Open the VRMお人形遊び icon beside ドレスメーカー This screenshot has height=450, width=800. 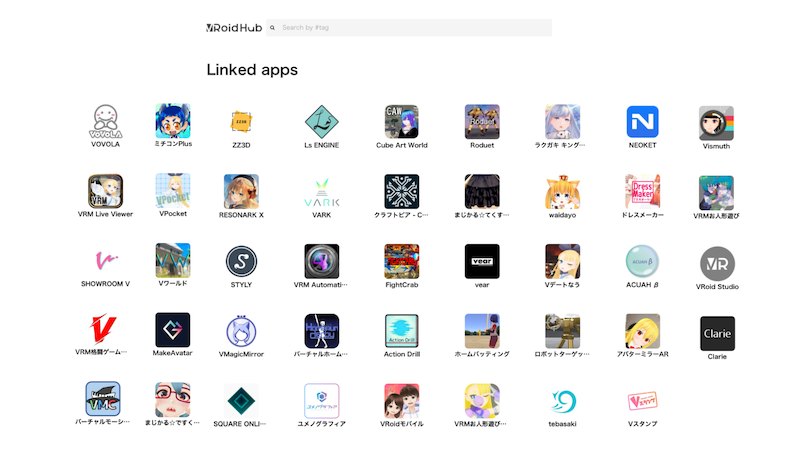pyautogui.click(x=716, y=193)
